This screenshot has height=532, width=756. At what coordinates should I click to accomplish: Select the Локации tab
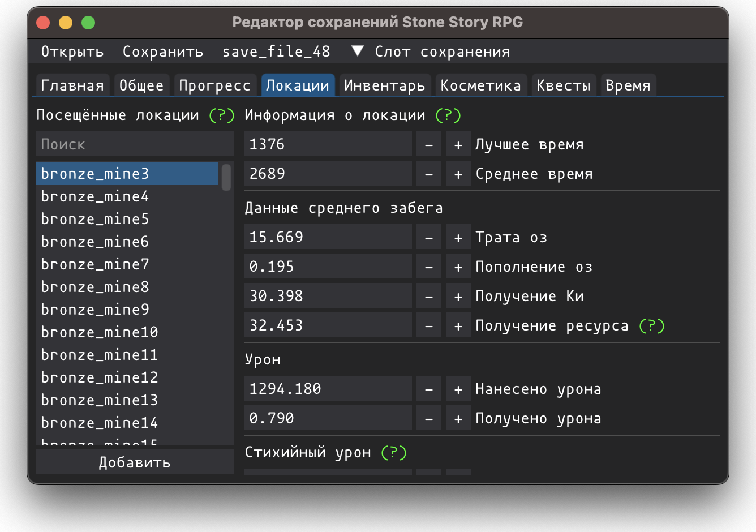point(298,85)
